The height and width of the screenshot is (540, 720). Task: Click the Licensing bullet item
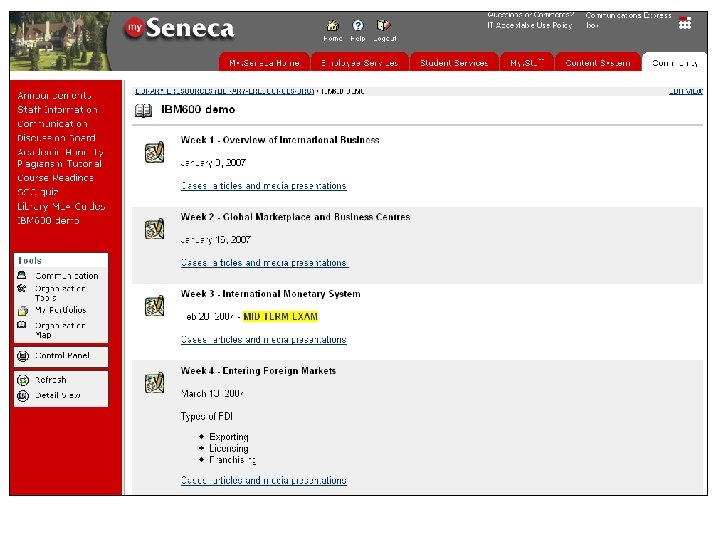229,448
